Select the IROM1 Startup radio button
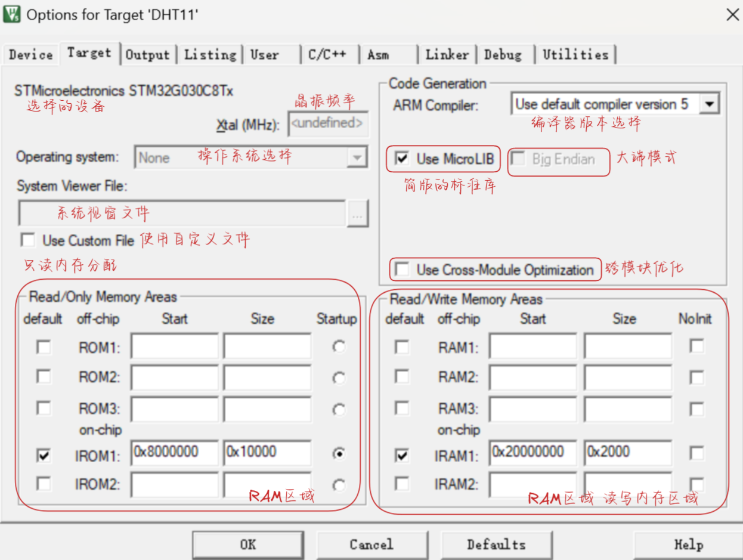 (x=339, y=454)
